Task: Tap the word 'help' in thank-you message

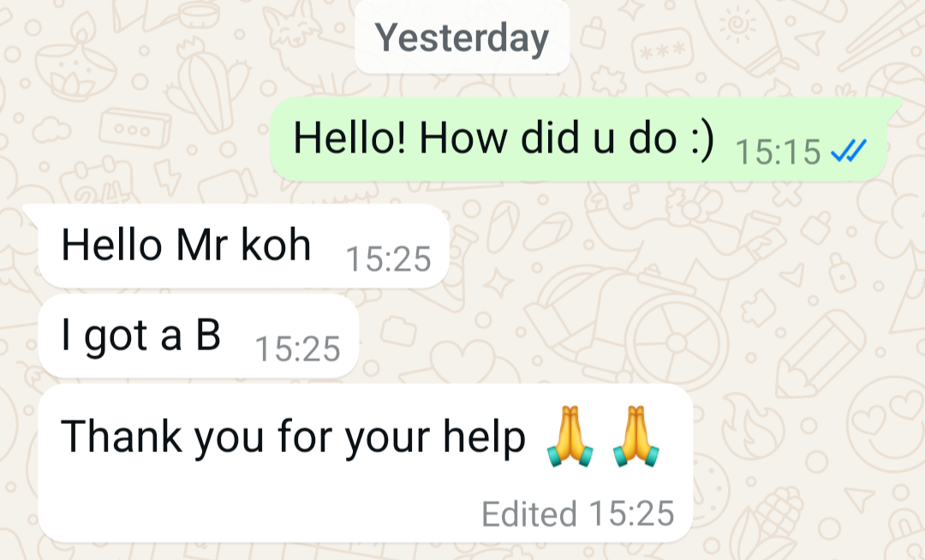Action: click(x=484, y=437)
